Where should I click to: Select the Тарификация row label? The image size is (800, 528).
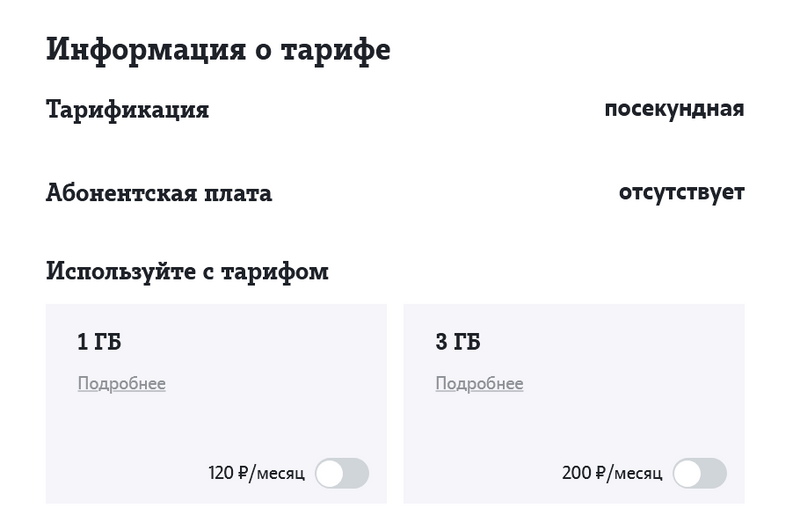click(x=128, y=109)
